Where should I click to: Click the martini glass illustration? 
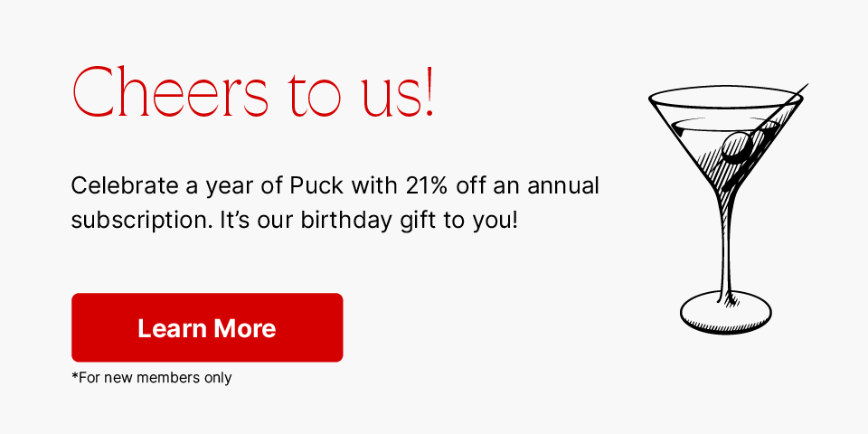tap(727, 209)
